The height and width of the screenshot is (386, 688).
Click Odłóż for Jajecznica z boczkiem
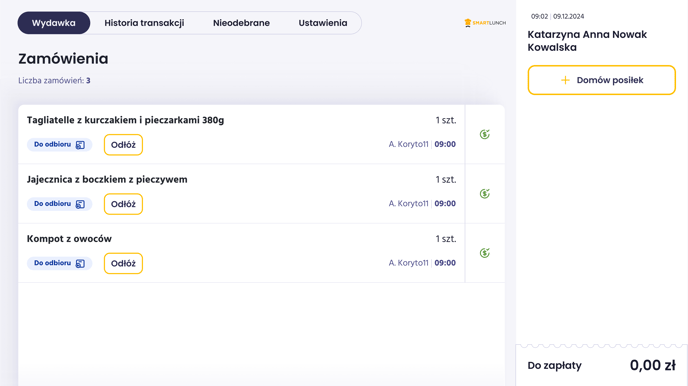tap(123, 204)
